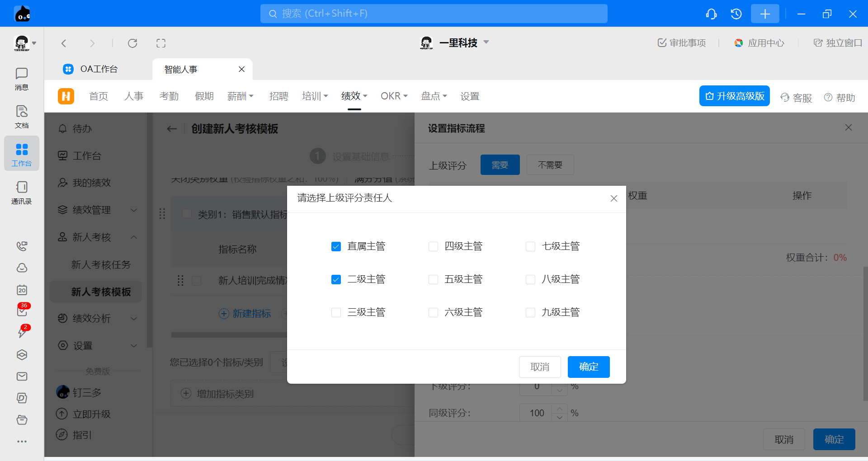868x461 pixels.
Task: Open the calendar icon in sidebar
Action: pyautogui.click(x=22, y=290)
